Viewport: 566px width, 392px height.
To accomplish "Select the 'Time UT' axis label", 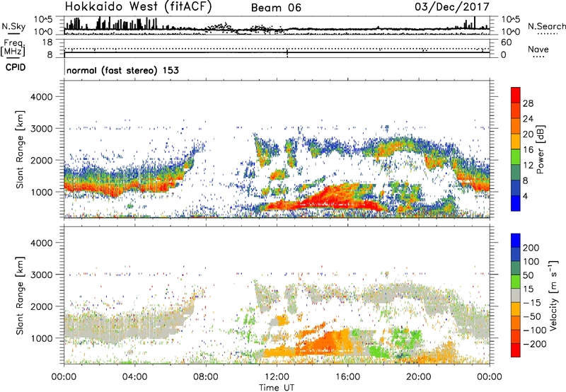I will [x=277, y=388].
